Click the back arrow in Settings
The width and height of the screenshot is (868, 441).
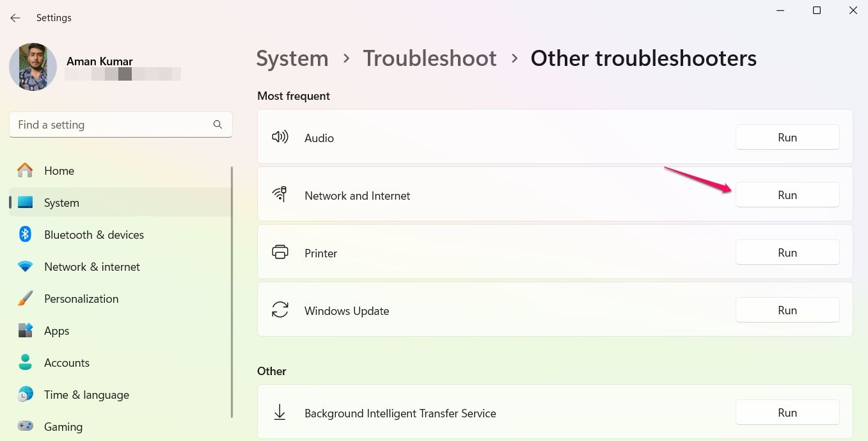[15, 18]
